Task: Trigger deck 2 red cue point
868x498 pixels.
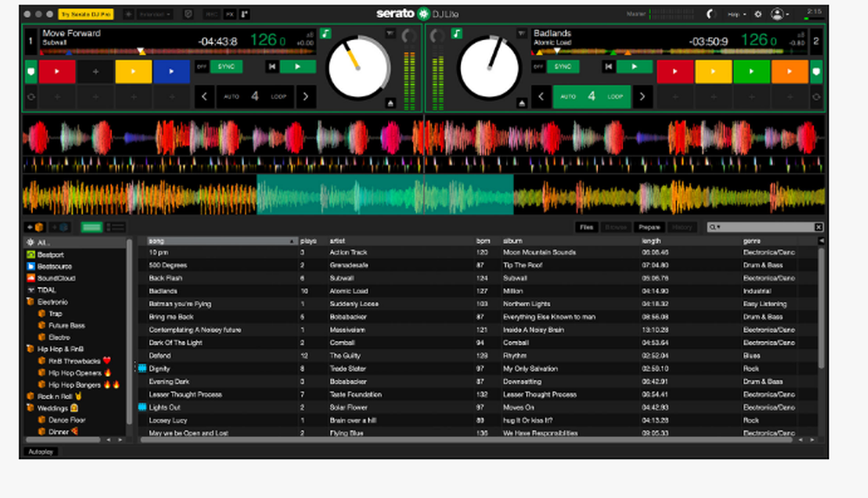Action: coord(674,72)
